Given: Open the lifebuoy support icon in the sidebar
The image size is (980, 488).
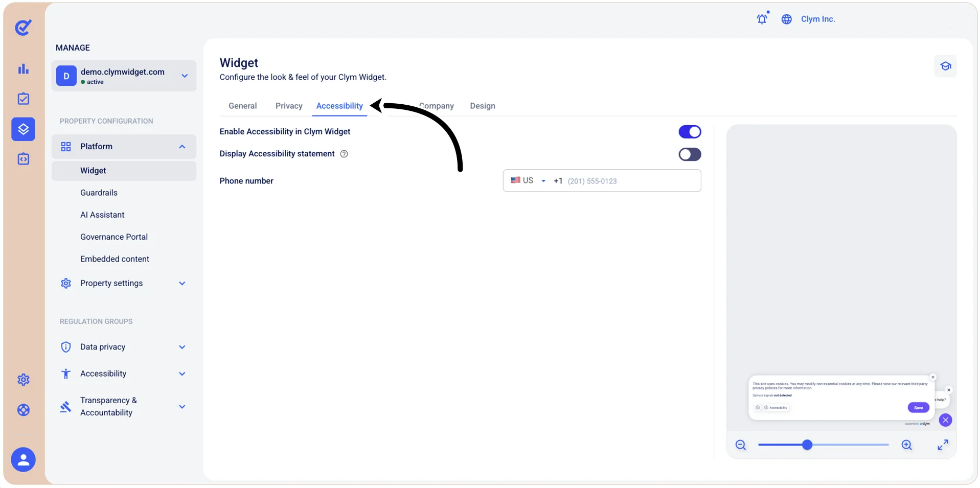Looking at the screenshot, I should pyautogui.click(x=23, y=410).
